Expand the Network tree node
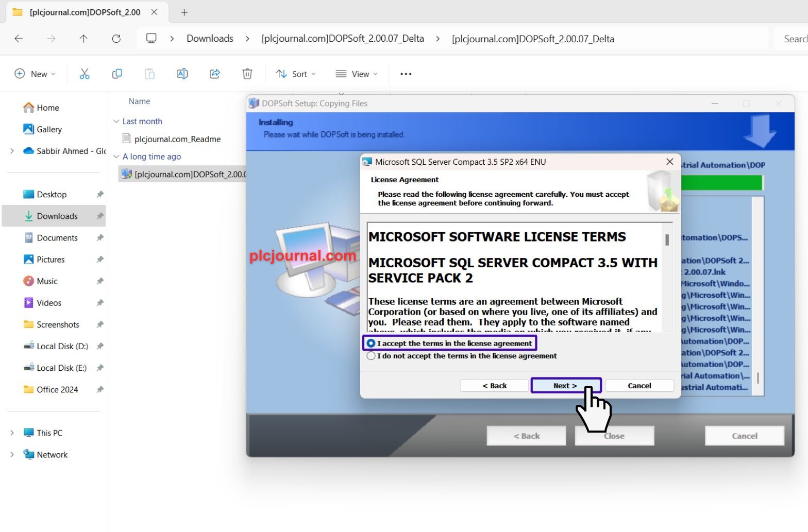 point(12,455)
